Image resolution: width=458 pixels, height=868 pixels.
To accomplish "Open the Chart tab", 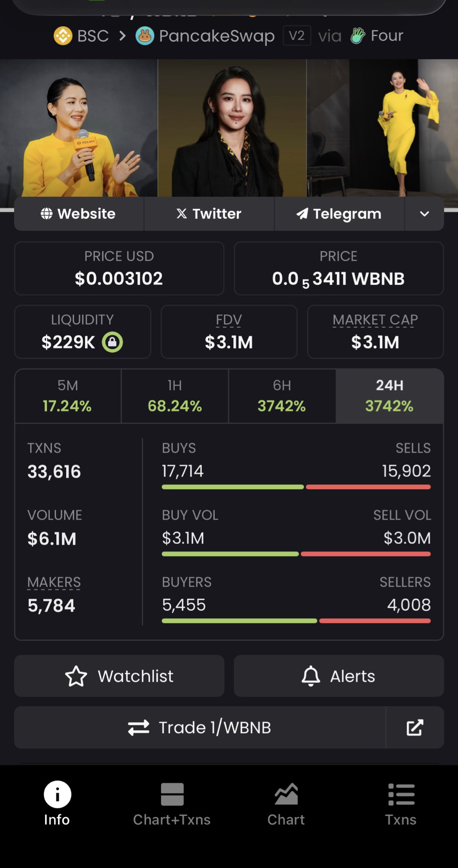I will pyautogui.click(x=286, y=803).
